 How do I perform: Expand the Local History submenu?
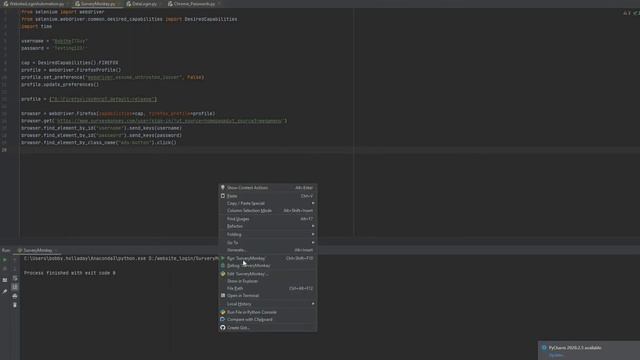tap(267, 304)
